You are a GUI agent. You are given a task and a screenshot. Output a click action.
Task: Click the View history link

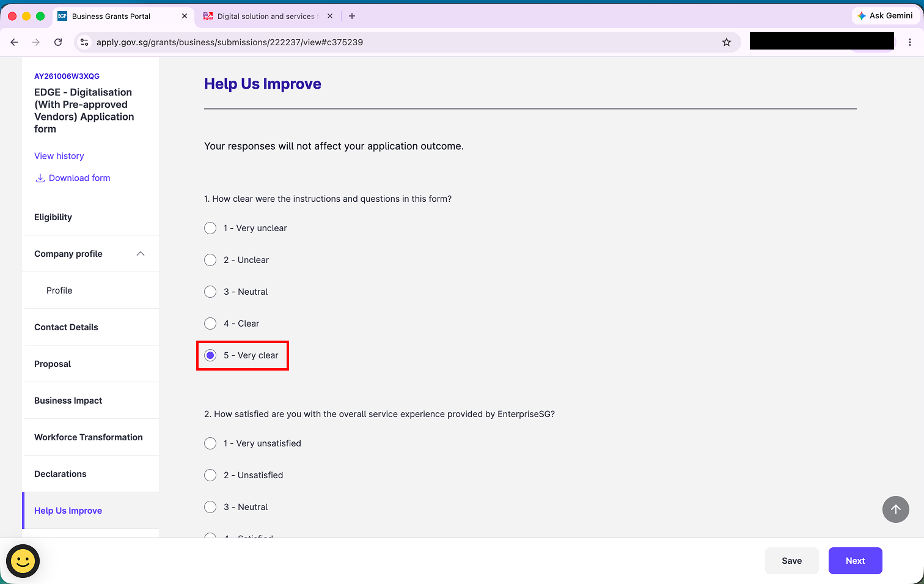(59, 156)
